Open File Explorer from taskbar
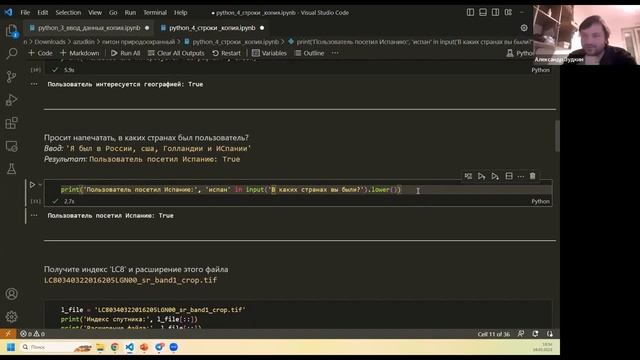Screen dimensions: 640x360 [x=100, y=347]
